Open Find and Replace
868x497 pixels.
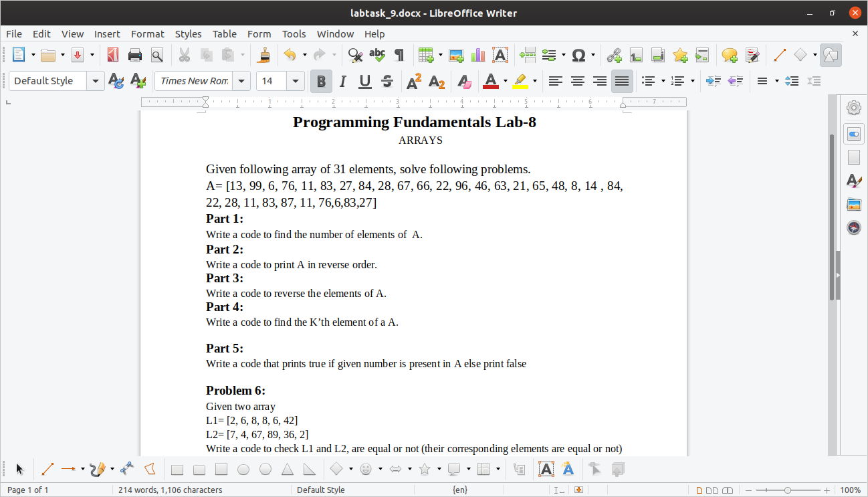tap(354, 55)
